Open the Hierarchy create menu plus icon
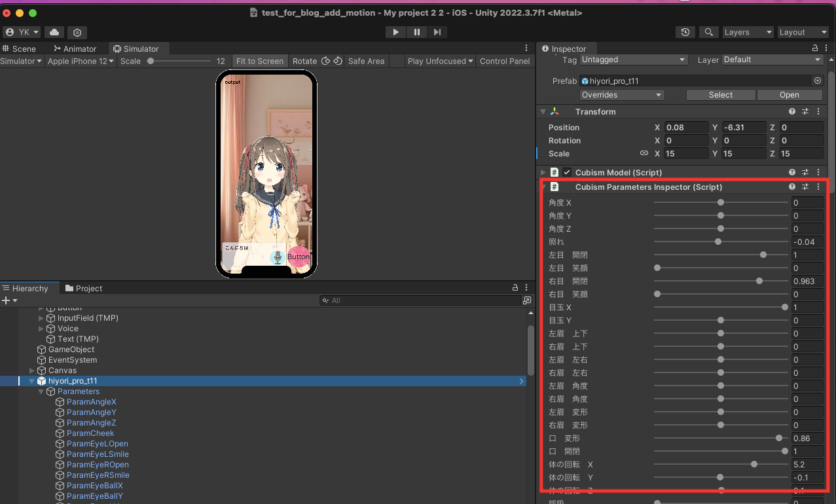 click(5, 300)
